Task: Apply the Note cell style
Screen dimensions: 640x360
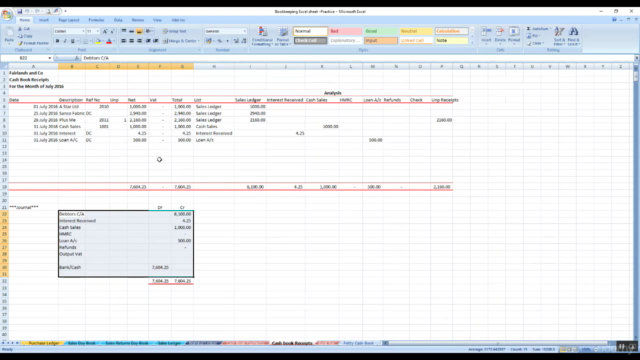Action: click(x=451, y=40)
